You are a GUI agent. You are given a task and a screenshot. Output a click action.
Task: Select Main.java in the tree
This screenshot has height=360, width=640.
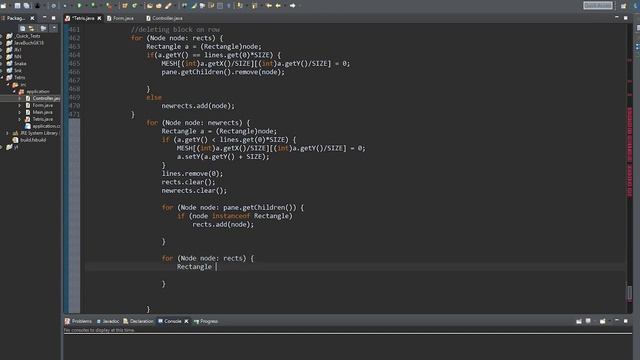pyautogui.click(x=42, y=112)
